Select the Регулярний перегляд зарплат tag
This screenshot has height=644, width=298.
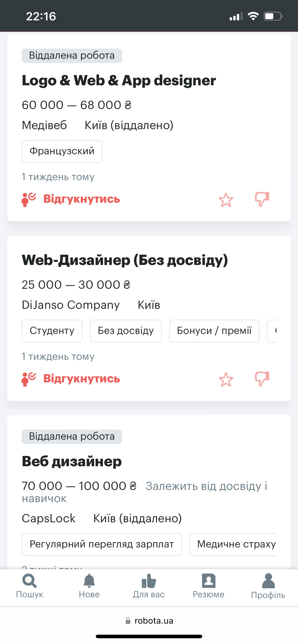[101, 544]
